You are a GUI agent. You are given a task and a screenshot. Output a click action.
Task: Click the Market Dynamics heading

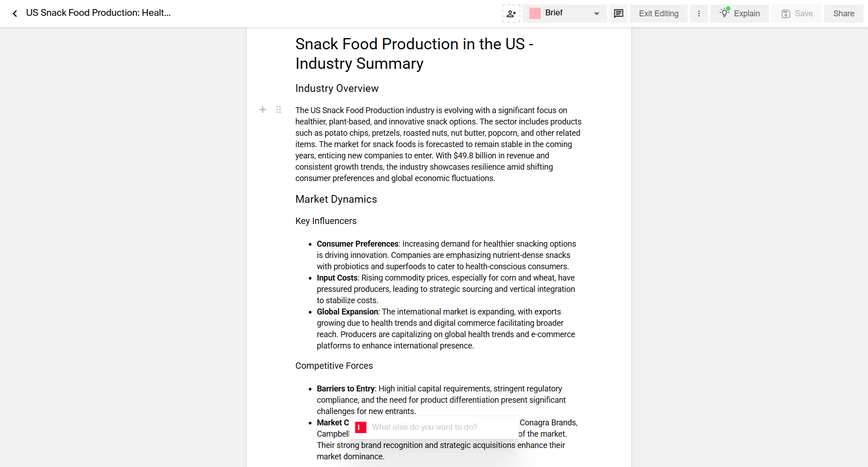point(336,199)
